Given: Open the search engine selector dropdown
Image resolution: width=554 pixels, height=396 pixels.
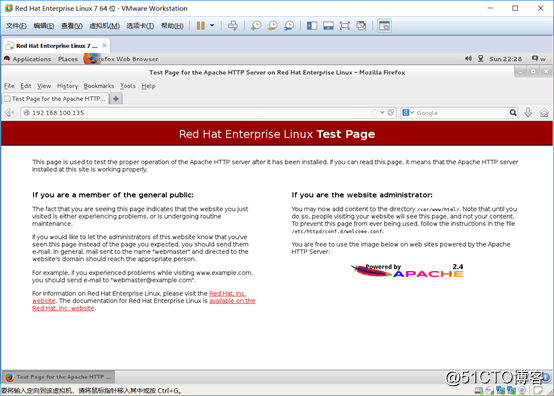Looking at the screenshot, I should point(408,113).
